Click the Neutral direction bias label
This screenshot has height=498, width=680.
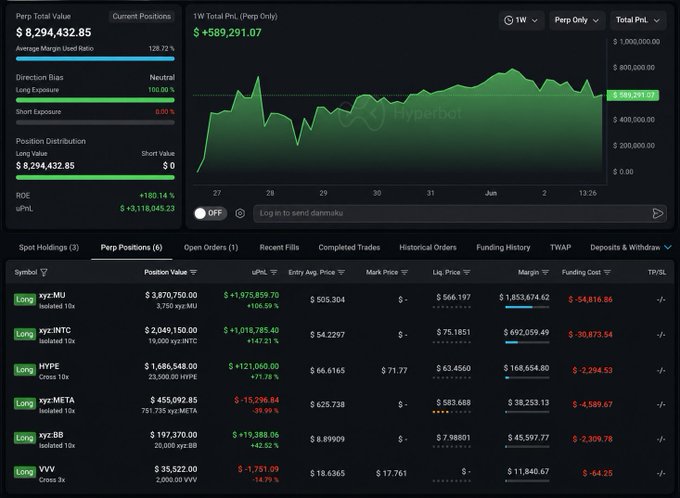tap(162, 78)
